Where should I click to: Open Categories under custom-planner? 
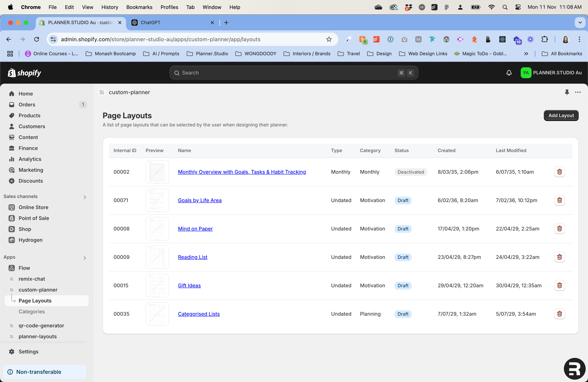point(32,311)
